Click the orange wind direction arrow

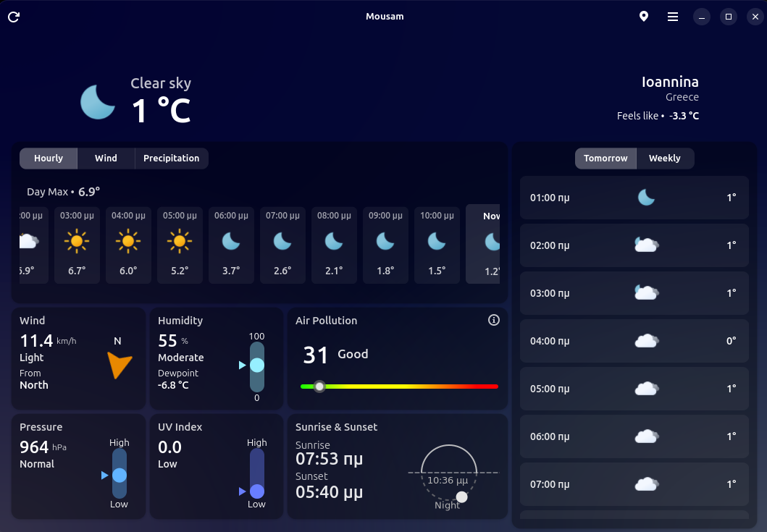pyautogui.click(x=118, y=365)
